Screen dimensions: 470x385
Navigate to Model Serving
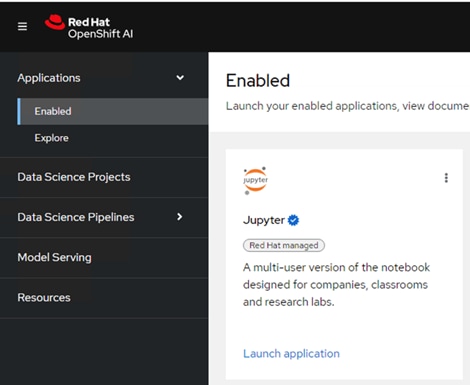(x=54, y=257)
